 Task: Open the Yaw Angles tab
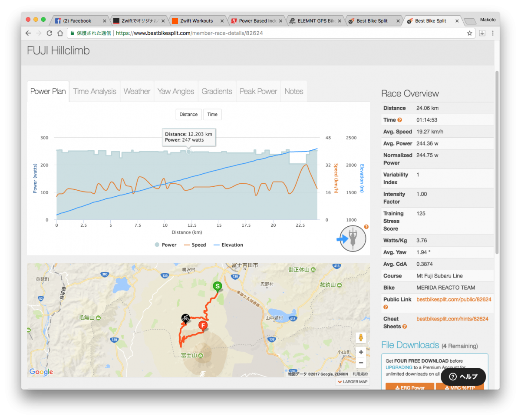click(176, 91)
